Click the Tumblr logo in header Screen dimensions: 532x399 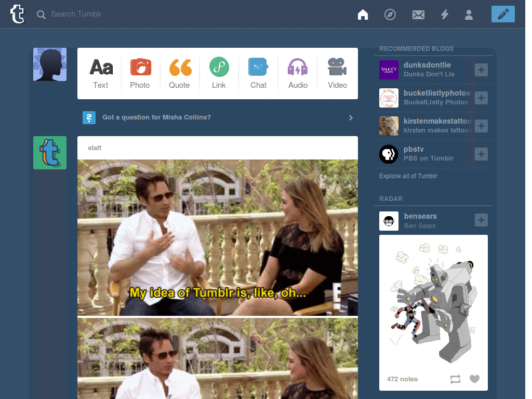click(17, 14)
